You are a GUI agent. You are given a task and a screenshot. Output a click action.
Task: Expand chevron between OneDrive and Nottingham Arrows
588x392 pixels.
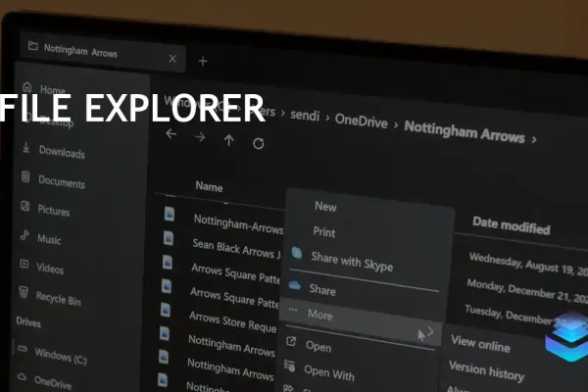[396, 124]
